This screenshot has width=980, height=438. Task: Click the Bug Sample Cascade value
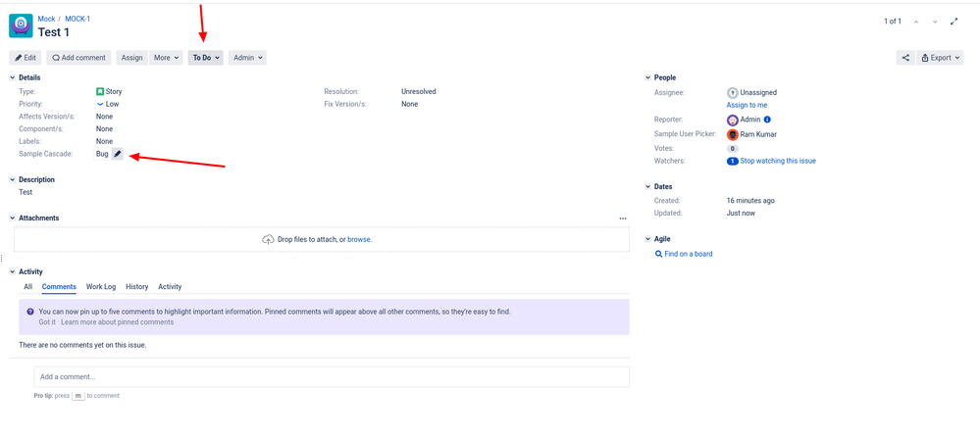tap(102, 154)
